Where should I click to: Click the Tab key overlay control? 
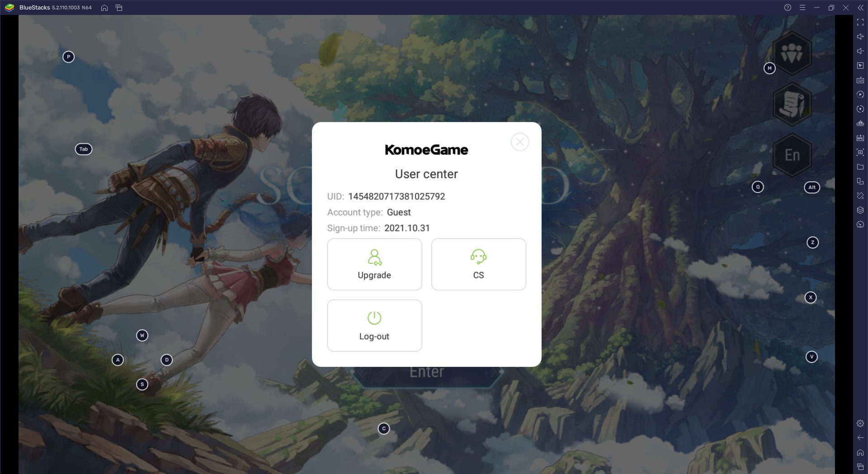point(84,149)
